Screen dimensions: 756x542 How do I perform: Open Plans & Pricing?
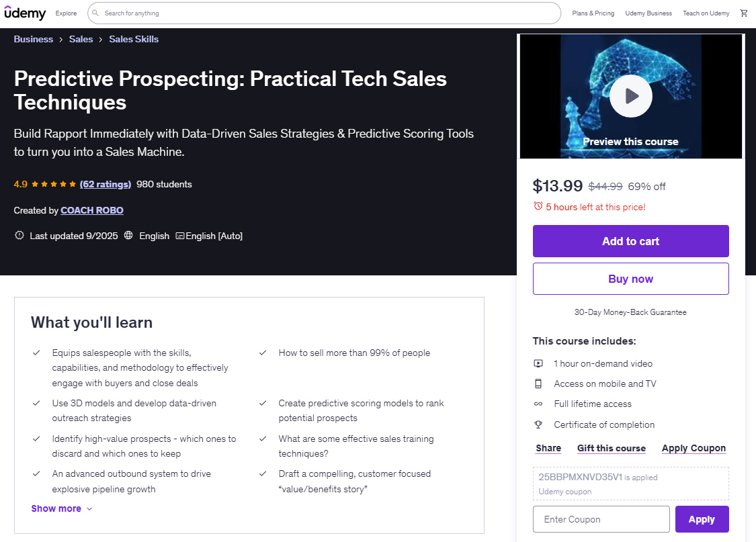click(x=593, y=13)
